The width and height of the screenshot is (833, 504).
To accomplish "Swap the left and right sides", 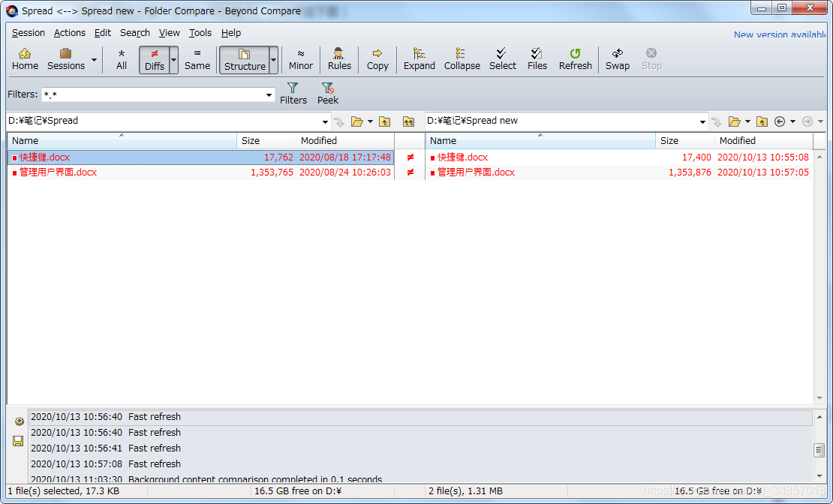I will point(618,59).
